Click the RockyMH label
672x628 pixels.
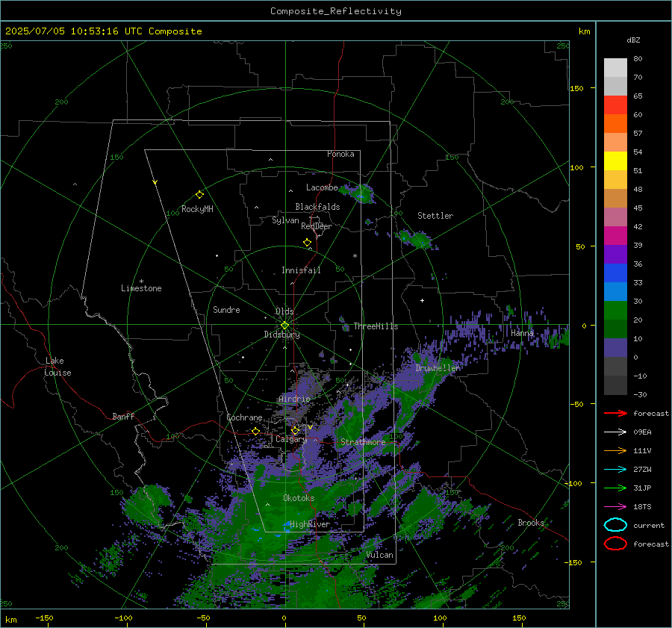[197, 209]
